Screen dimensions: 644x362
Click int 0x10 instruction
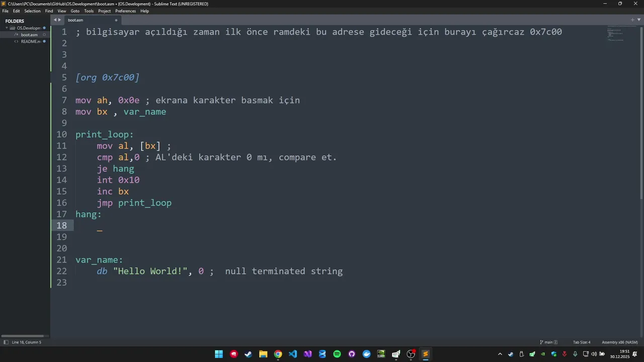click(118, 180)
